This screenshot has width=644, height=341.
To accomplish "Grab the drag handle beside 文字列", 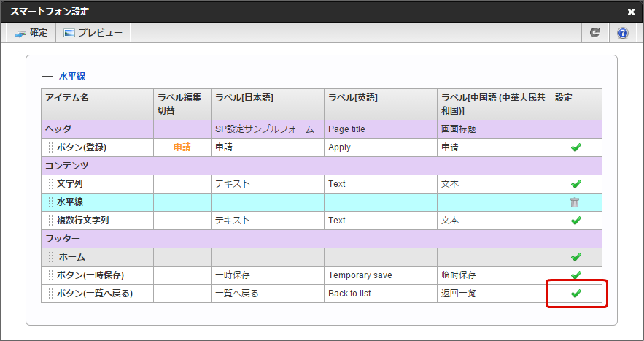I will pos(51,184).
